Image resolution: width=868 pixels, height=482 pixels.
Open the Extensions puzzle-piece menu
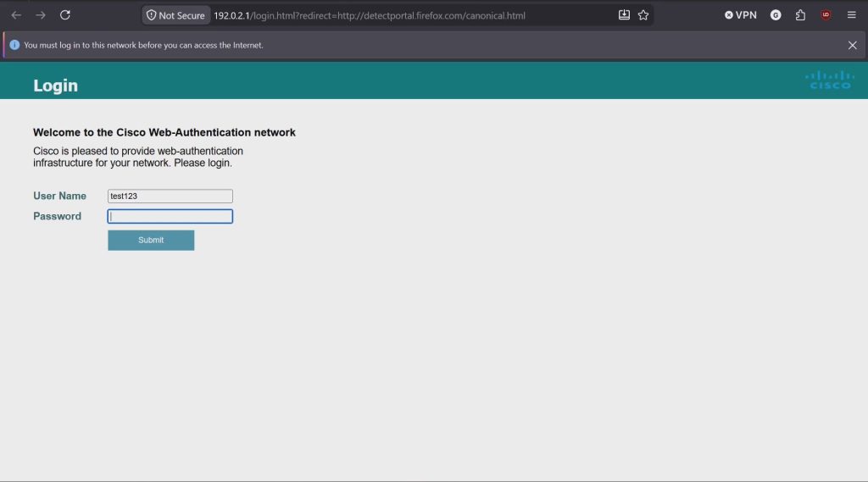click(800, 15)
